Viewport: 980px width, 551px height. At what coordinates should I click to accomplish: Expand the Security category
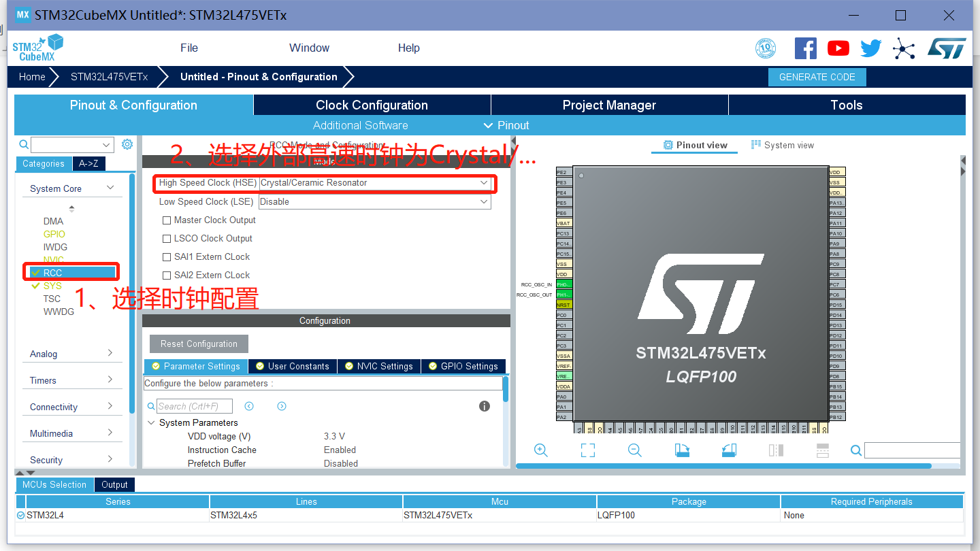110,459
